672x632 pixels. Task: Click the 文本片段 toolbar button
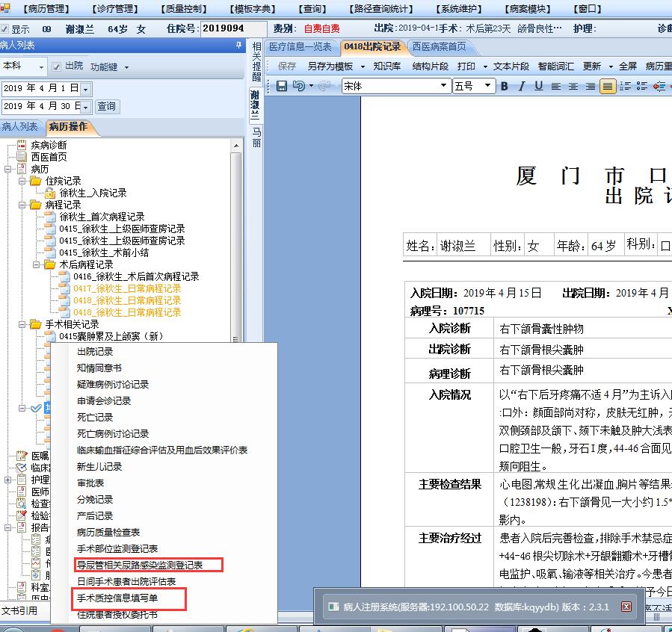(511, 66)
